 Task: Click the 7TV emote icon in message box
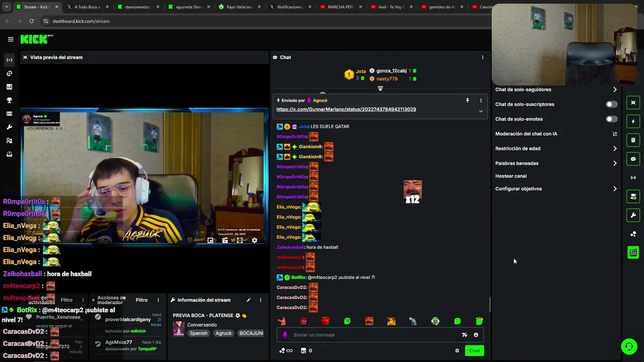(464, 335)
